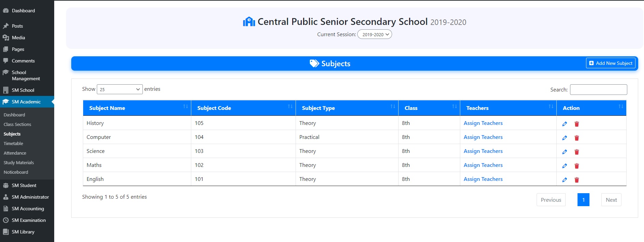The height and width of the screenshot is (242, 644).
Task: Click the SM Library book icon
Action: (x=6, y=232)
